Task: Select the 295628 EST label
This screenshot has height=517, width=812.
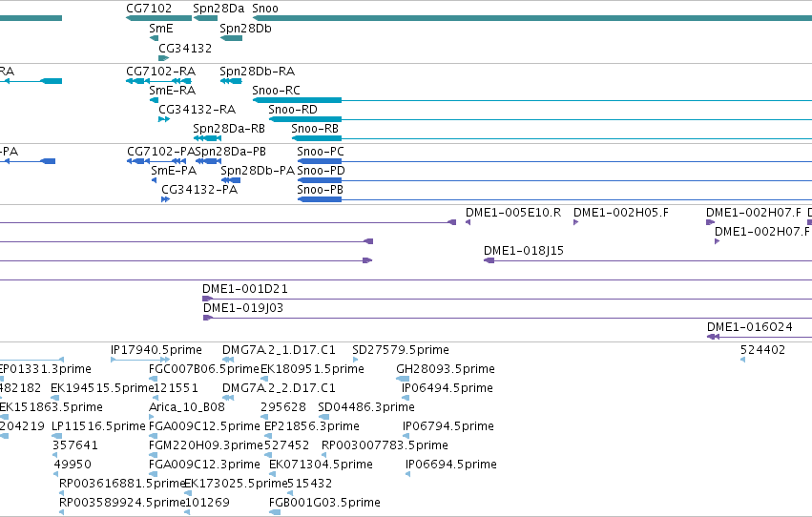Action: click(283, 407)
